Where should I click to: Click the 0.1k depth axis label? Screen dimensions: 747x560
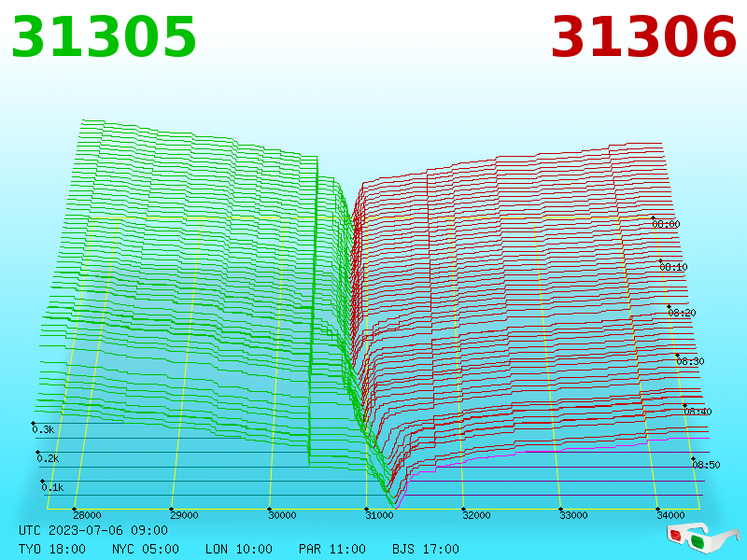coord(52,487)
